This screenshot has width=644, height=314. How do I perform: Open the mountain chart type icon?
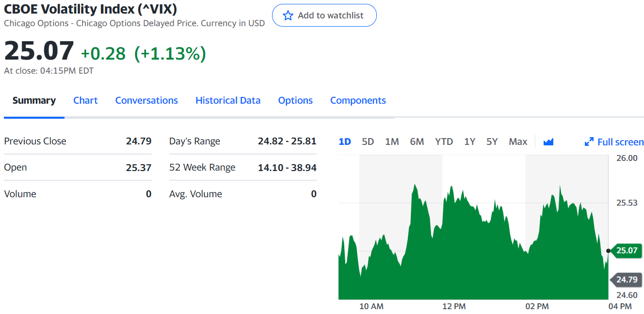(x=548, y=142)
